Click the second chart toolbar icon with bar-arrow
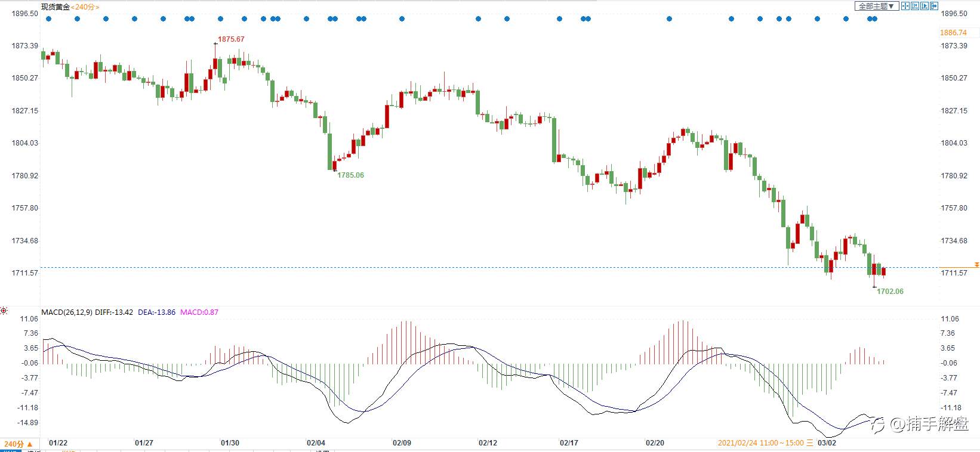The height and width of the screenshot is (452, 980). pyautogui.click(x=915, y=7)
